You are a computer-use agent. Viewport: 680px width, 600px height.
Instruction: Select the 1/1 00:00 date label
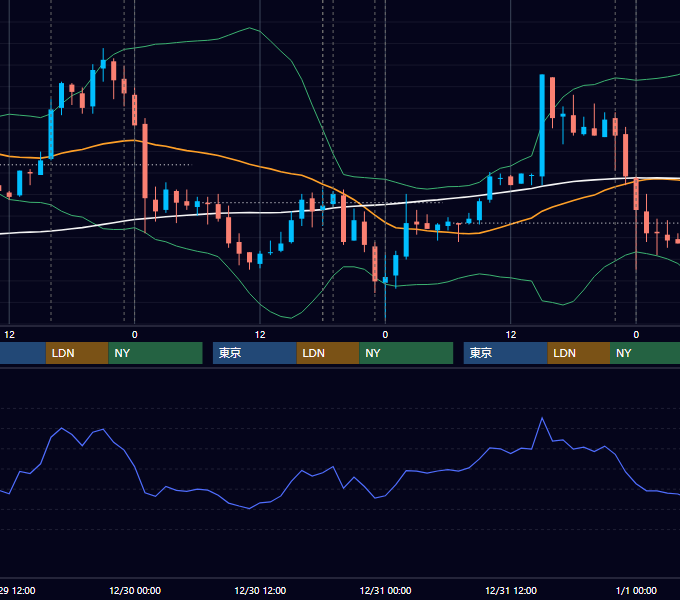(x=636, y=590)
